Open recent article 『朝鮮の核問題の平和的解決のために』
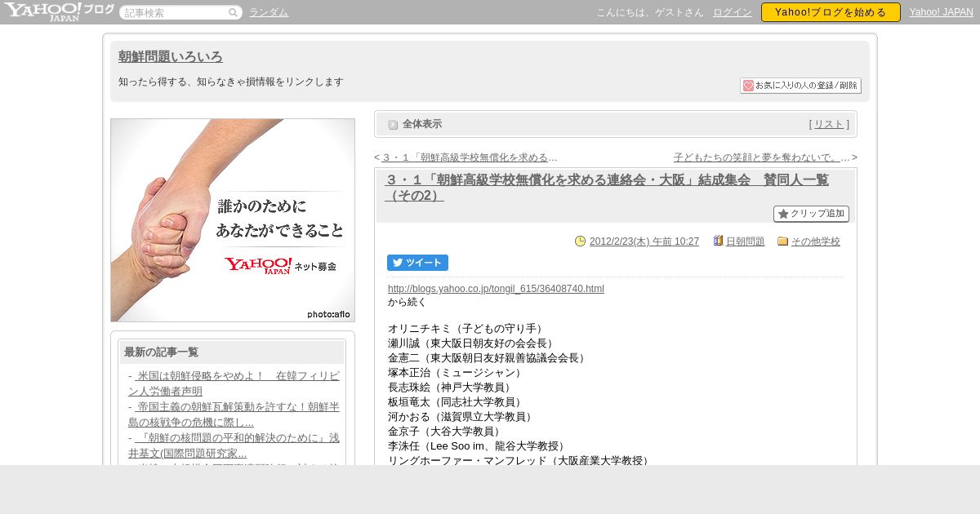980x514 pixels. point(234,445)
